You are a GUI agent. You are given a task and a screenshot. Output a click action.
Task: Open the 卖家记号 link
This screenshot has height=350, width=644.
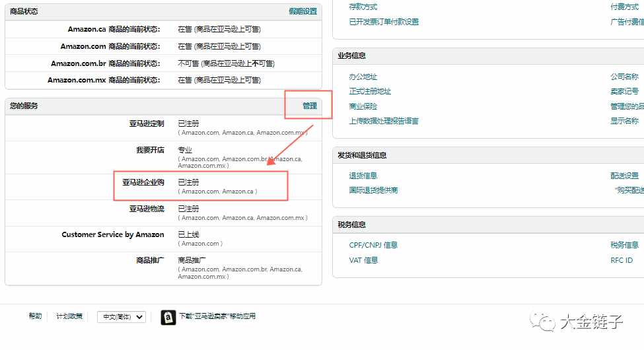tap(624, 91)
